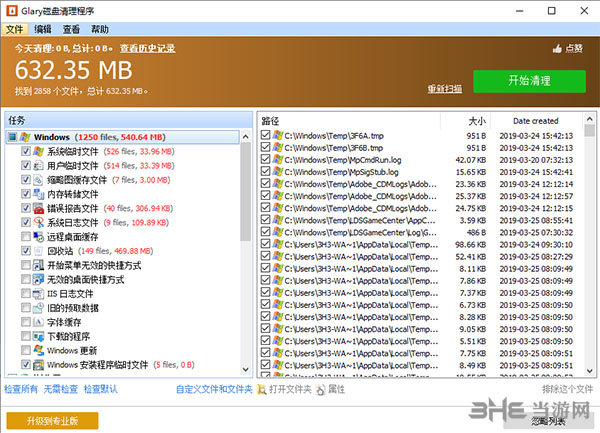Click the Windows 更新 icon

[x=38, y=350]
